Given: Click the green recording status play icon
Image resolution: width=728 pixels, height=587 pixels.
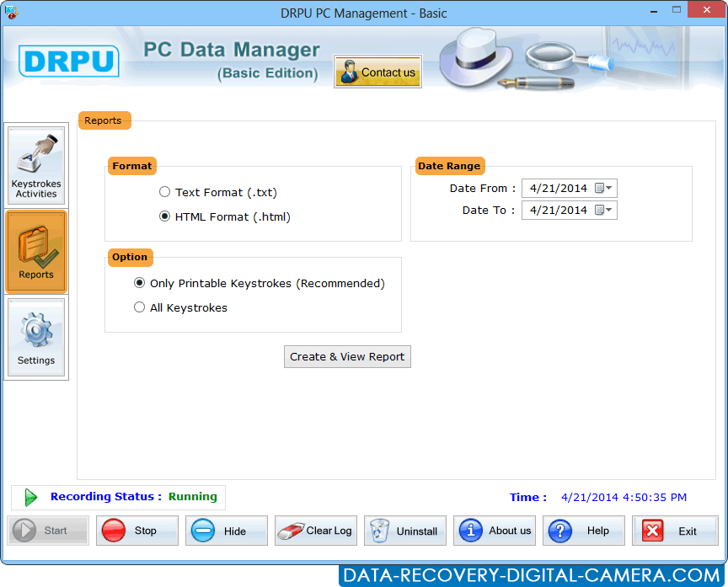Looking at the screenshot, I should (x=30, y=497).
